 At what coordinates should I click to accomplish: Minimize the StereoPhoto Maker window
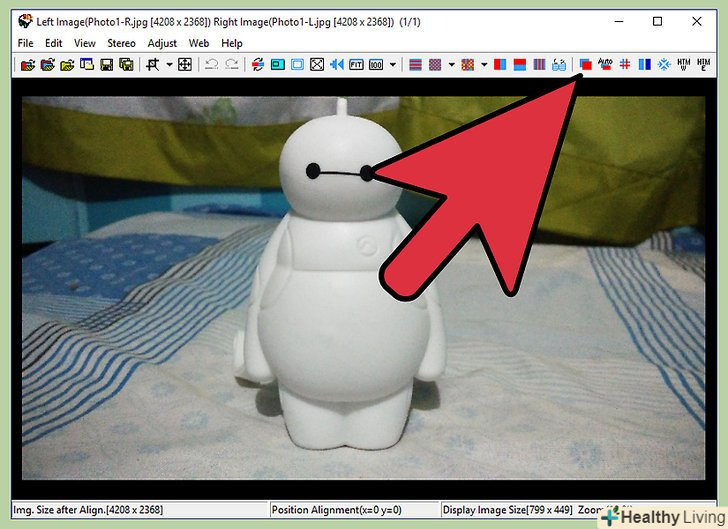coord(619,21)
